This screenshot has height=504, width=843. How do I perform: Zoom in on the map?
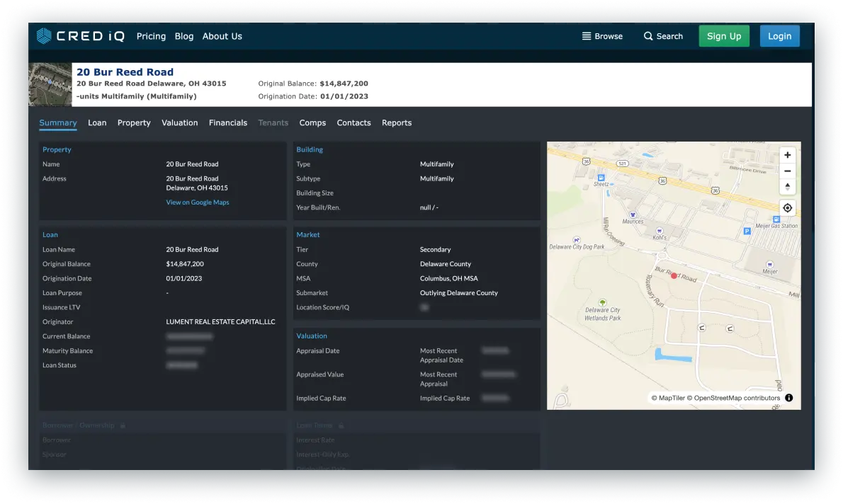click(x=787, y=155)
